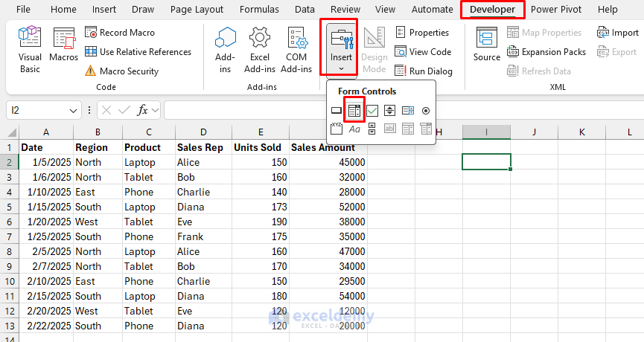
Task: Click the Sales Amount value 29500
Action: 328,281
